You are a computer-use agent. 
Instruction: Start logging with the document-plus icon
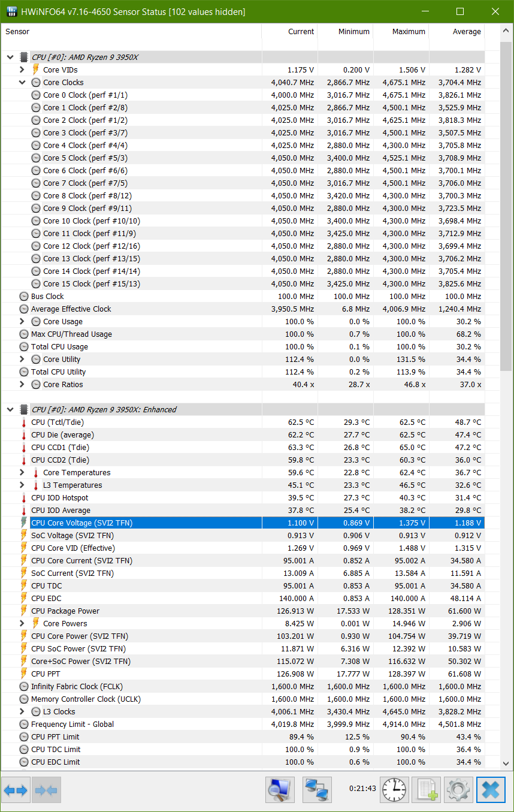tap(426, 790)
